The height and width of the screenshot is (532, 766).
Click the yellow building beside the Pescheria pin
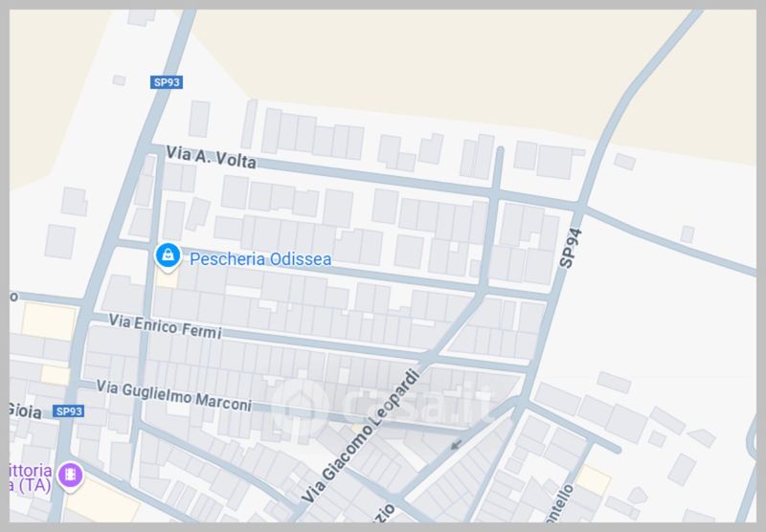(167, 279)
